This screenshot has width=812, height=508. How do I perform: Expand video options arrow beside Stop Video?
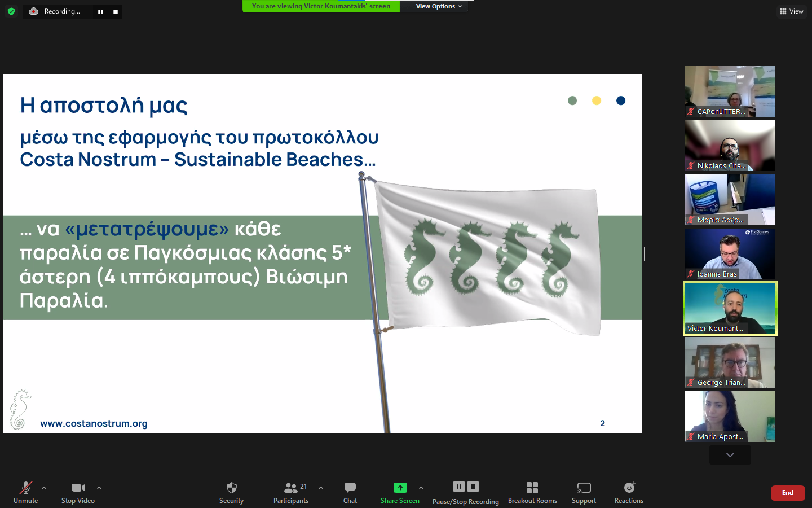pyautogui.click(x=99, y=488)
